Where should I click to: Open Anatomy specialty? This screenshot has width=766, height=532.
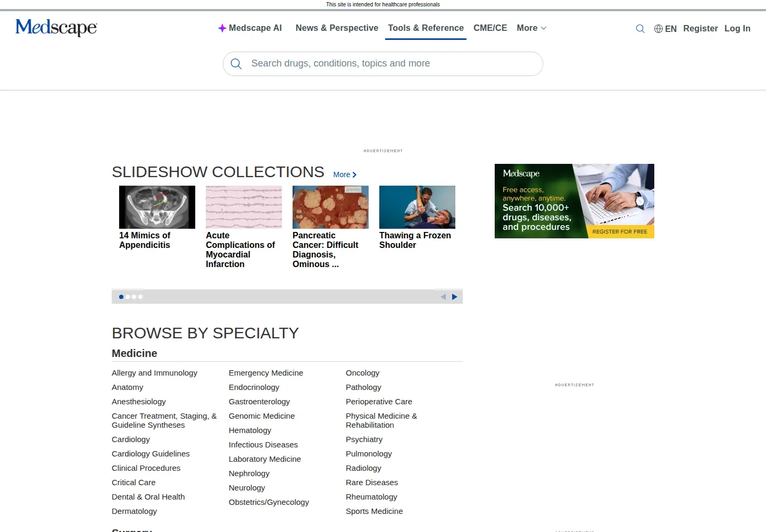coord(127,387)
